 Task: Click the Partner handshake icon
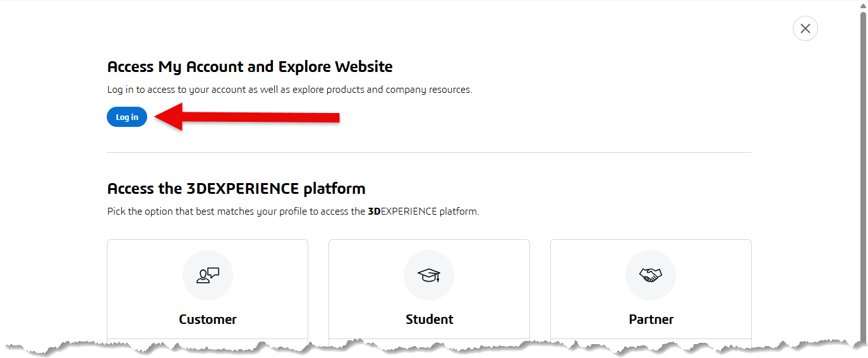651,275
